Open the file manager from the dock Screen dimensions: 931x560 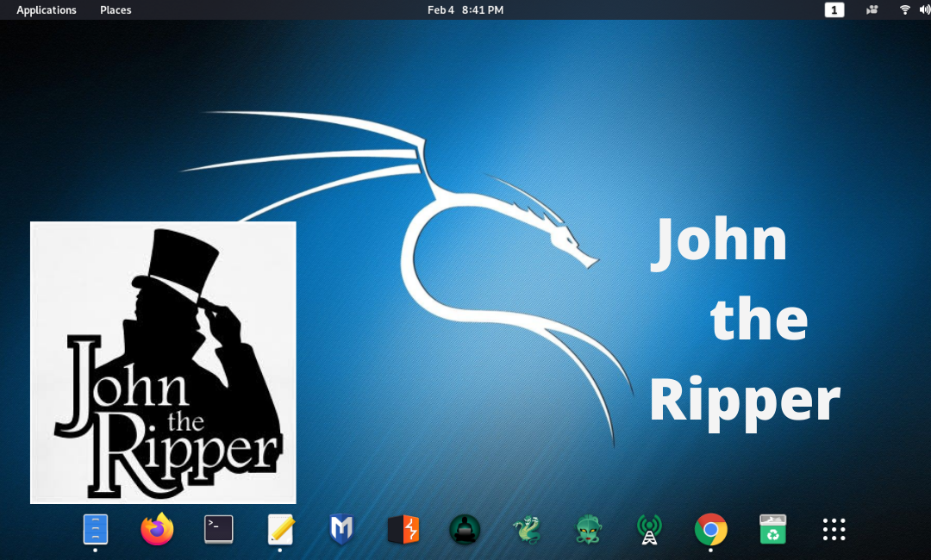click(x=95, y=530)
